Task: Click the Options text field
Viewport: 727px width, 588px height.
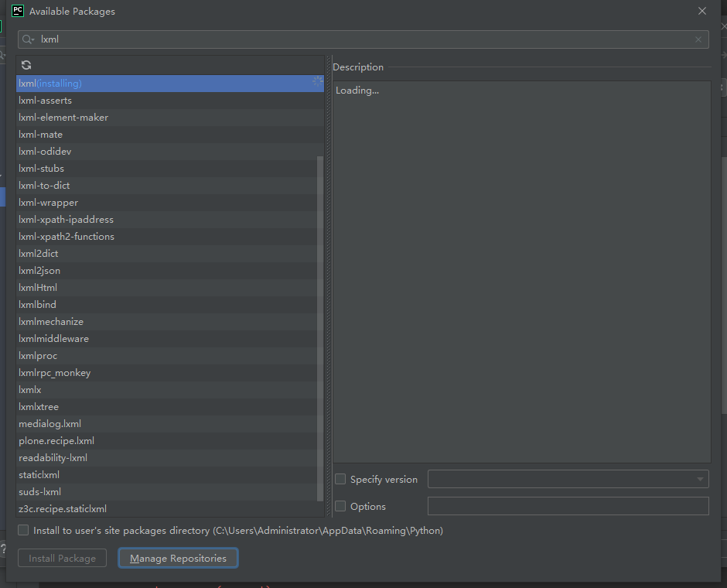Action: (568, 506)
